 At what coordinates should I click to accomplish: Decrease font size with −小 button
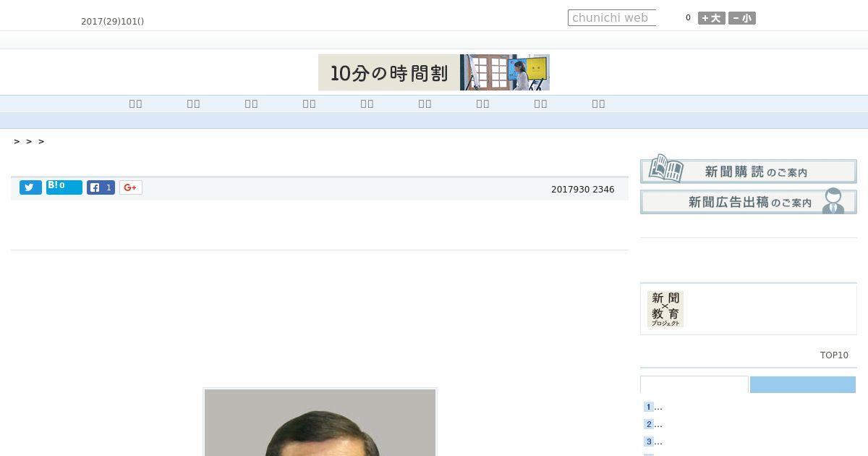742,18
